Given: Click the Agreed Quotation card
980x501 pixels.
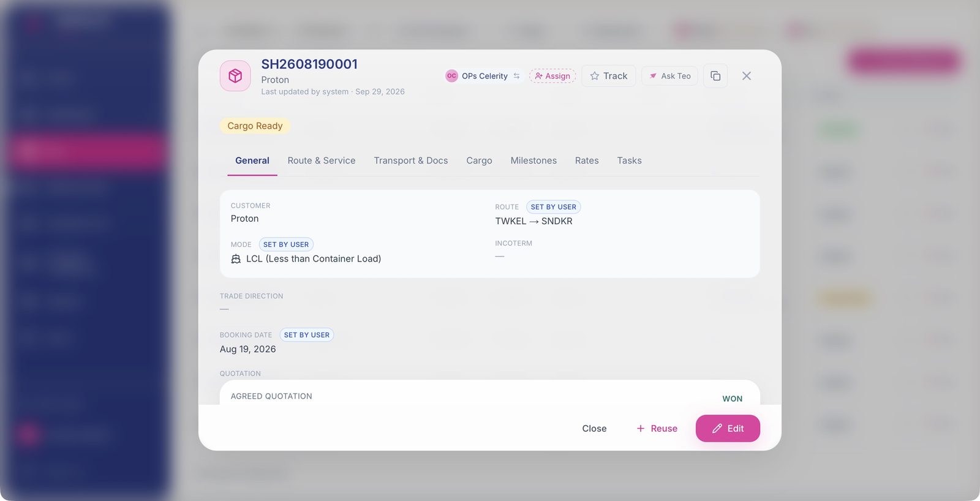Looking at the screenshot, I should (490, 393).
